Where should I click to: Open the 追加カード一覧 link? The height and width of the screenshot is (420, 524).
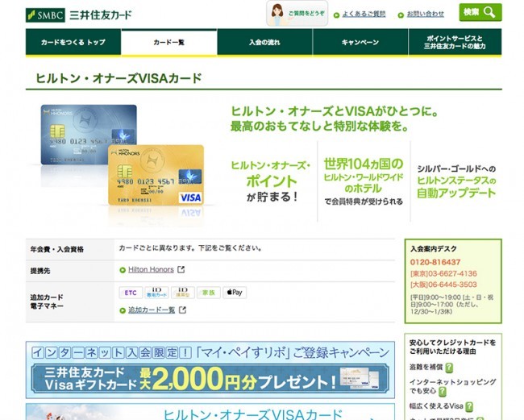(152, 310)
